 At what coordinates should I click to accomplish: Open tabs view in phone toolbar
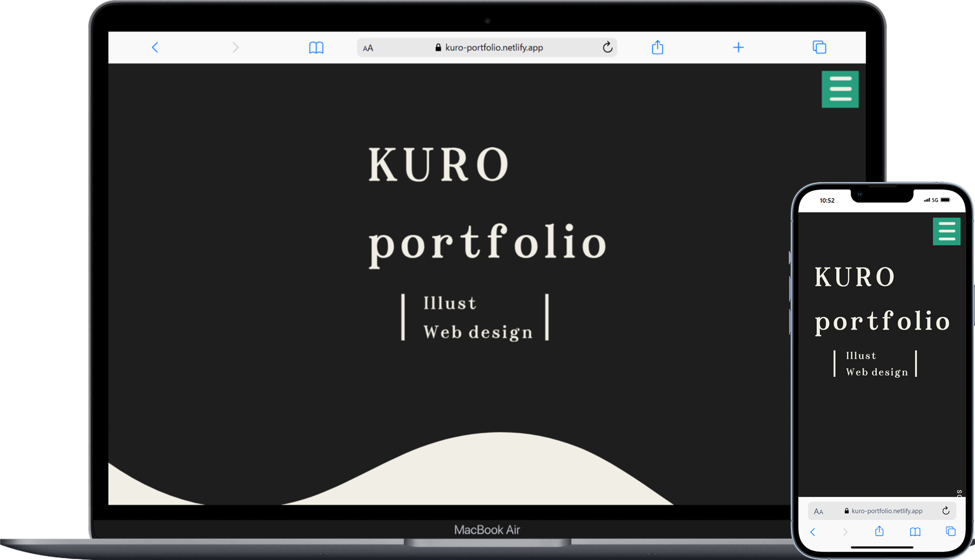tap(951, 531)
